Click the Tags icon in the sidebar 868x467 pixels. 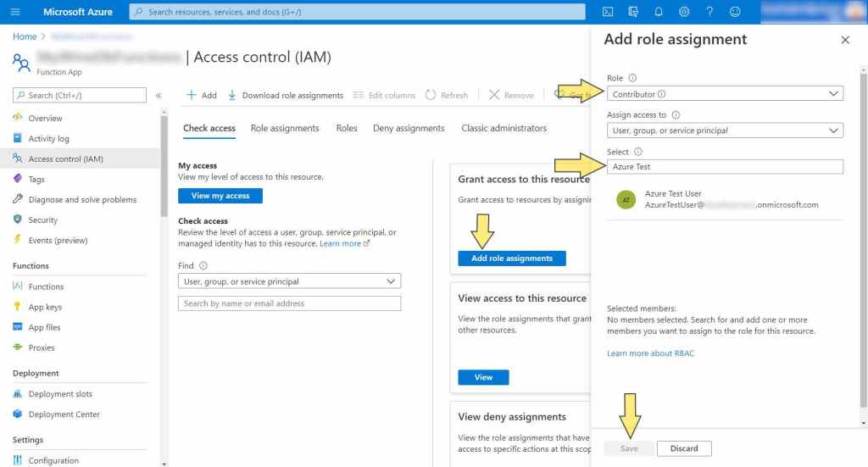click(x=18, y=179)
